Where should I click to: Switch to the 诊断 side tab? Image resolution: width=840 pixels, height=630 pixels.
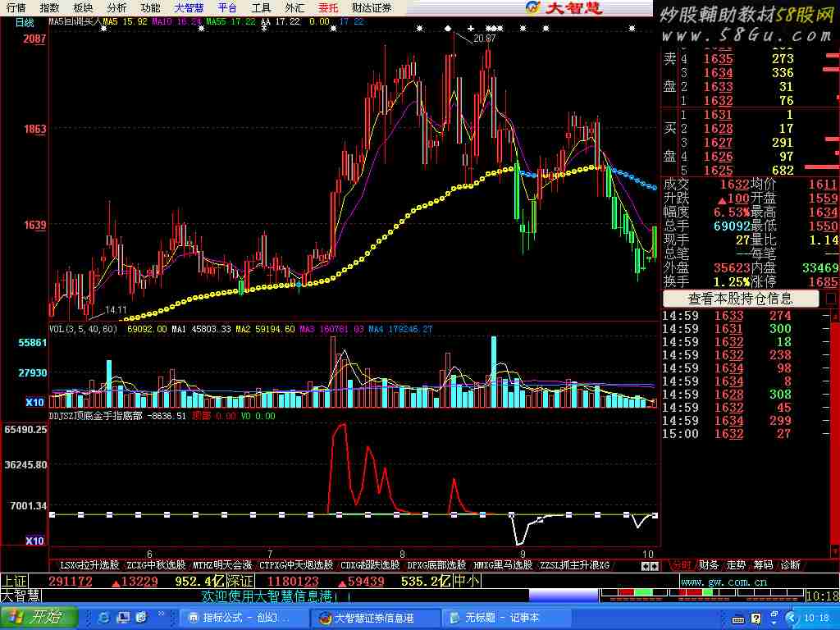click(790, 564)
